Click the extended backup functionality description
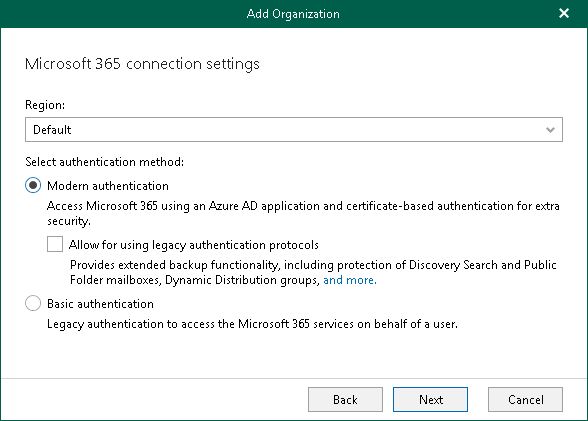 pyautogui.click(x=313, y=273)
